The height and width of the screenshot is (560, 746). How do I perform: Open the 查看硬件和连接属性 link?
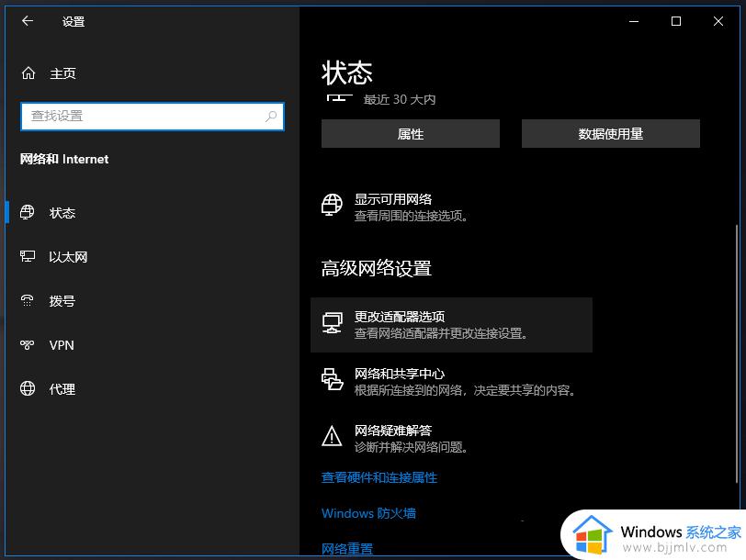[379, 477]
